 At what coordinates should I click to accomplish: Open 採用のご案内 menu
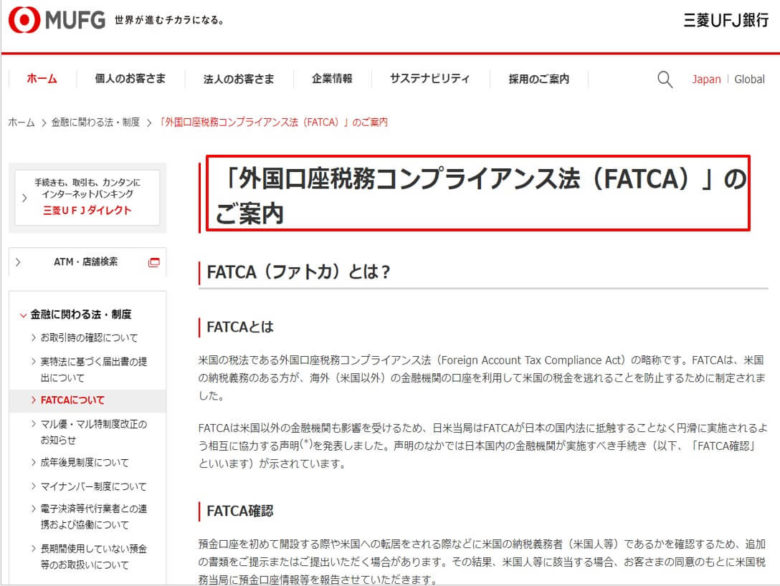tap(539, 79)
